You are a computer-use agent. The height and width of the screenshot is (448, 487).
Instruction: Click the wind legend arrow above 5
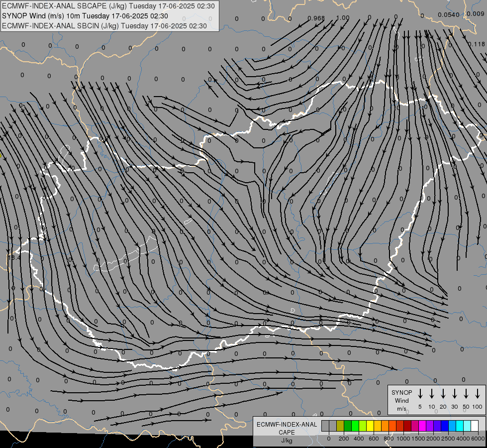pos(420,393)
